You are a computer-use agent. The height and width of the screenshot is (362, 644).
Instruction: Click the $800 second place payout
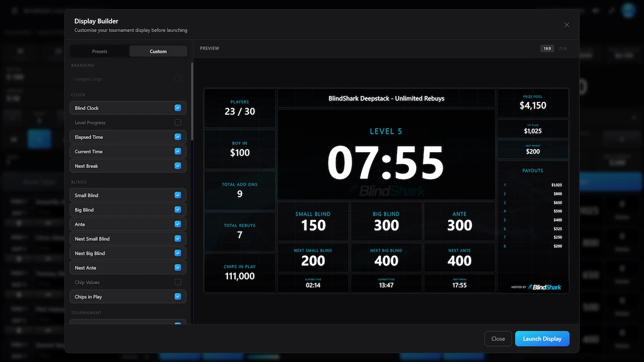[x=558, y=194]
